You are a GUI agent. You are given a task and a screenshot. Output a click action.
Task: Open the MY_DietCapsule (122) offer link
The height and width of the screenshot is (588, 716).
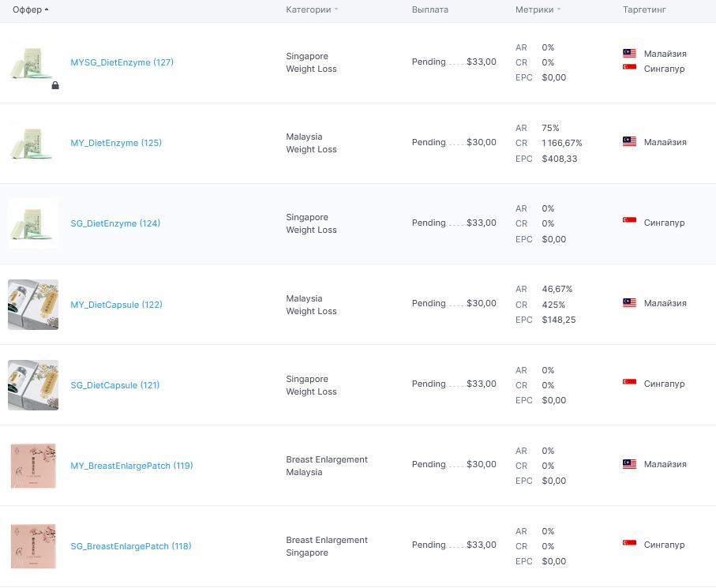click(x=117, y=305)
